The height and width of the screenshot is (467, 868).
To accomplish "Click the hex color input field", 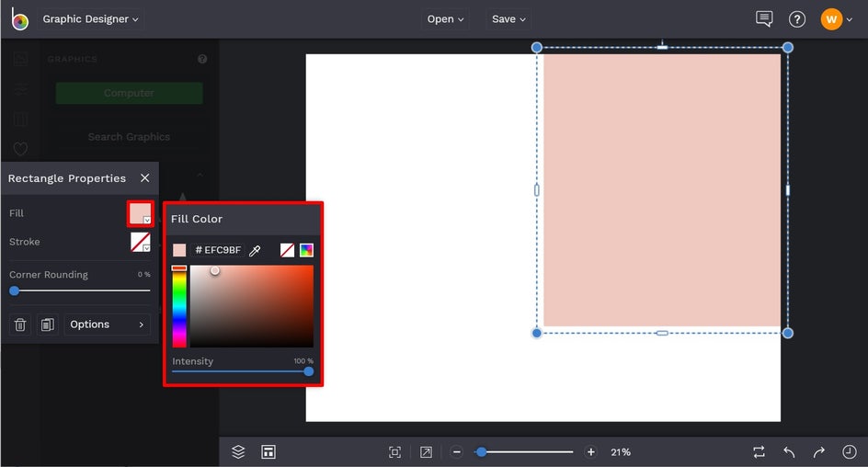I will point(219,250).
